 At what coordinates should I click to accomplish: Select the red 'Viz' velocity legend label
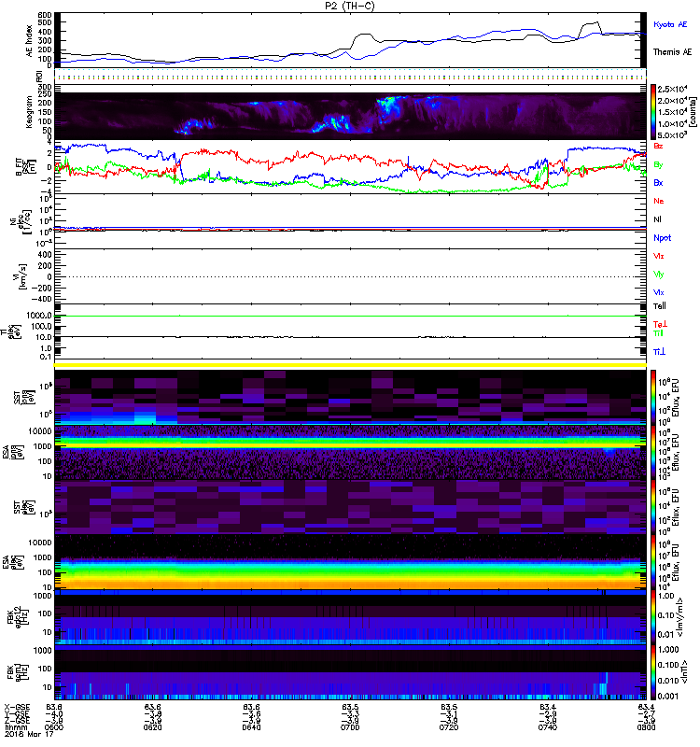[x=659, y=255]
